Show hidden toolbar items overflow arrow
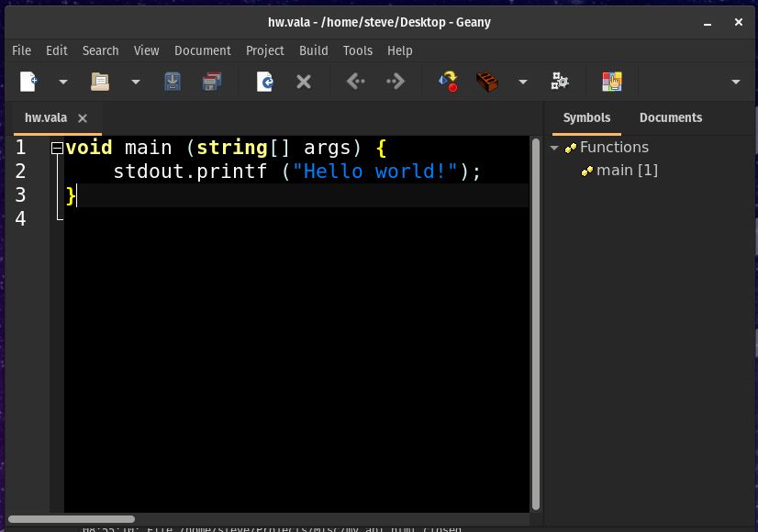The width and height of the screenshot is (758, 532). pyautogui.click(x=736, y=83)
